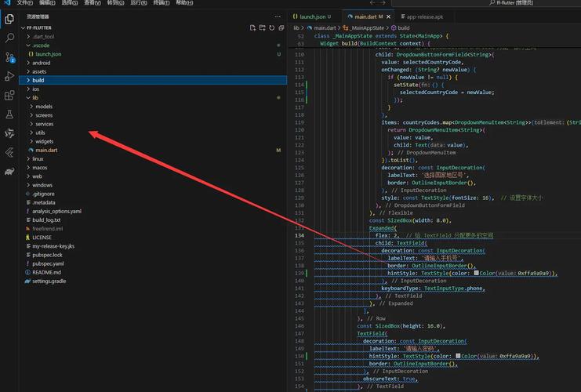Expand the services folder

pyautogui.click(x=44, y=124)
